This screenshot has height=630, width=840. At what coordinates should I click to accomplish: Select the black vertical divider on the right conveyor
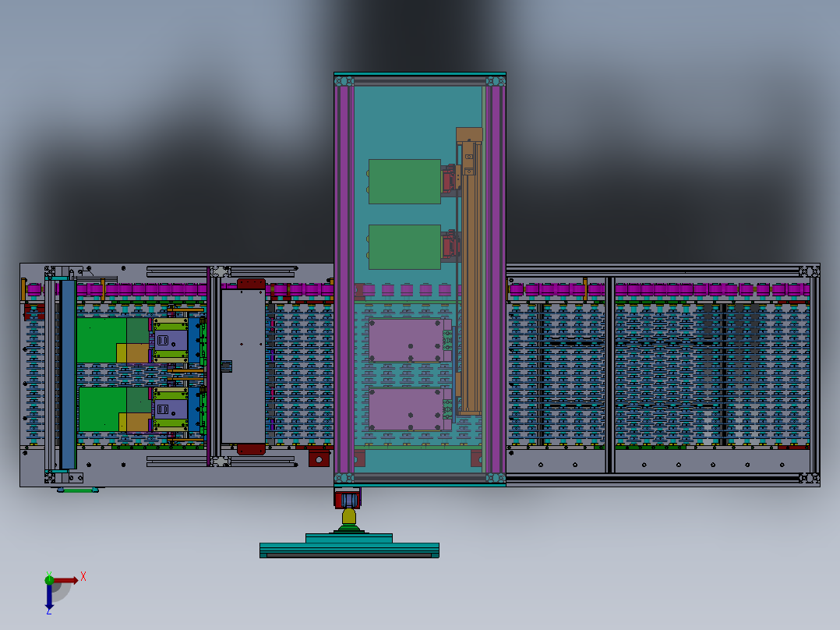coord(610,374)
